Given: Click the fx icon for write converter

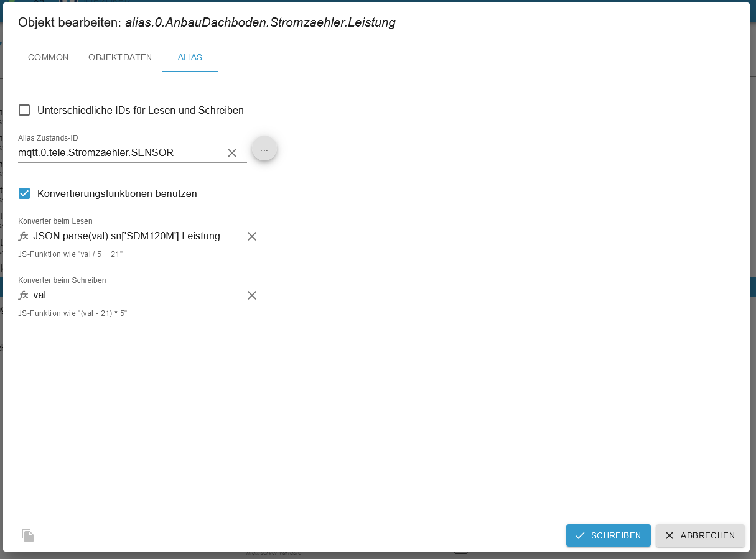Looking at the screenshot, I should coord(24,295).
